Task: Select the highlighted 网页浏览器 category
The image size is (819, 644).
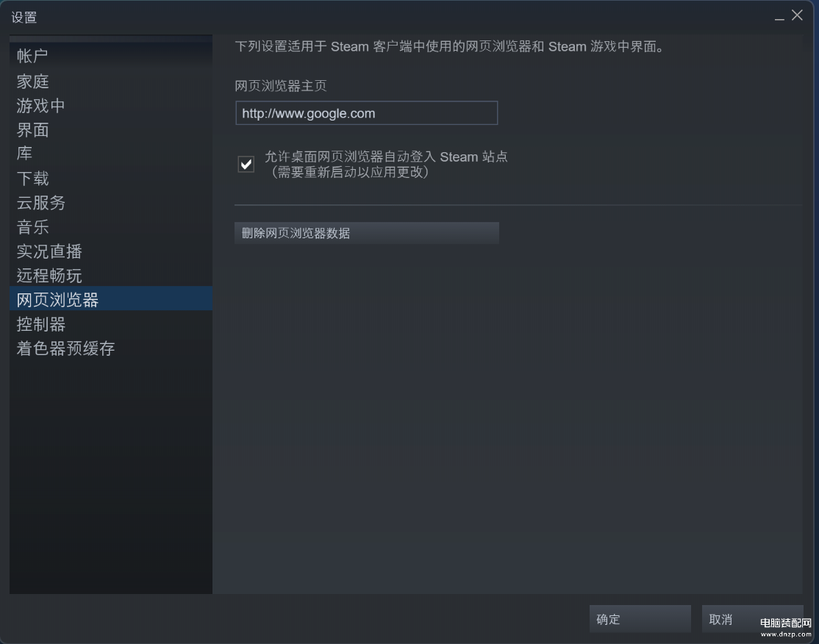Action: (111, 298)
